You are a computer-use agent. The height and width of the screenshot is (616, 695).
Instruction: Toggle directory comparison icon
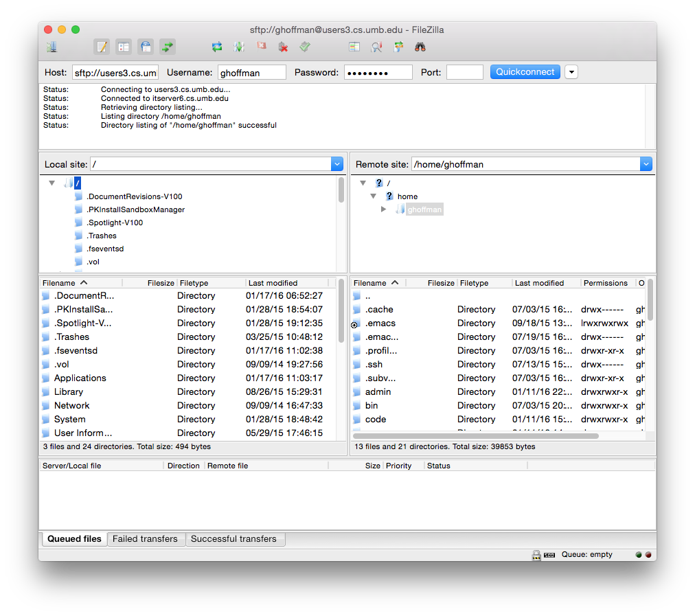pos(377,47)
